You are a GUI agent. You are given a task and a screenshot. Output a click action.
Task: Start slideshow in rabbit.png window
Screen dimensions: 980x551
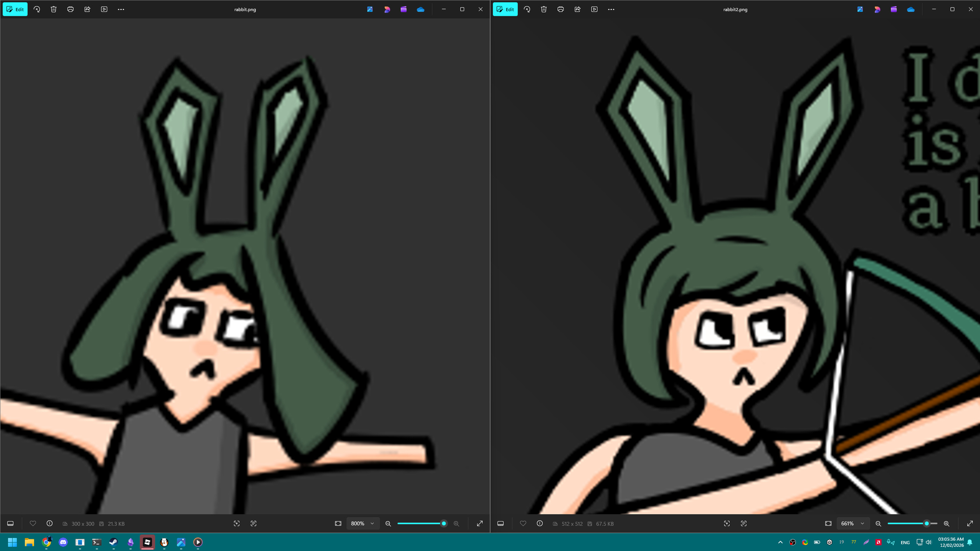pos(104,9)
